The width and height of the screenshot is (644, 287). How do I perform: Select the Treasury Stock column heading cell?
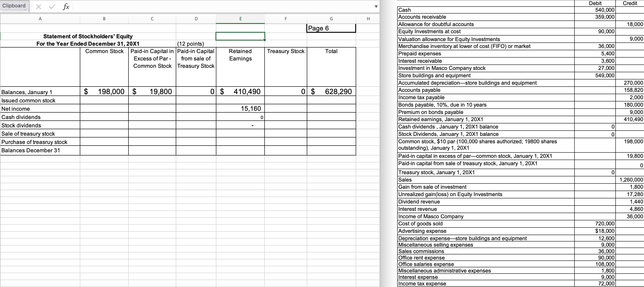(x=286, y=51)
